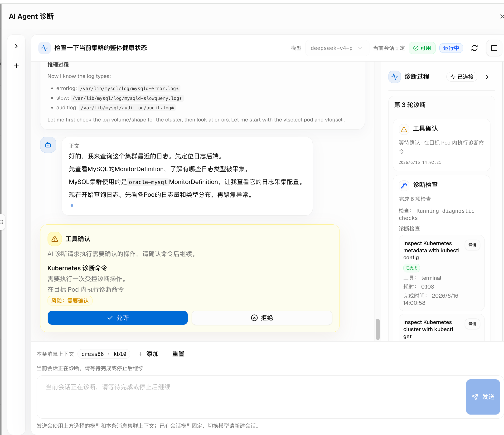Click the cress86 · kb10 context chip
504x435 pixels.
[x=104, y=354]
